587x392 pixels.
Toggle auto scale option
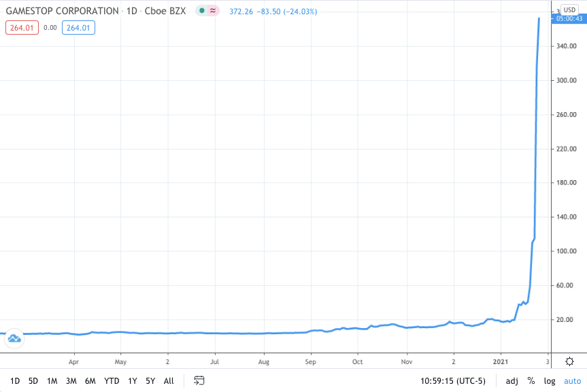point(573,381)
